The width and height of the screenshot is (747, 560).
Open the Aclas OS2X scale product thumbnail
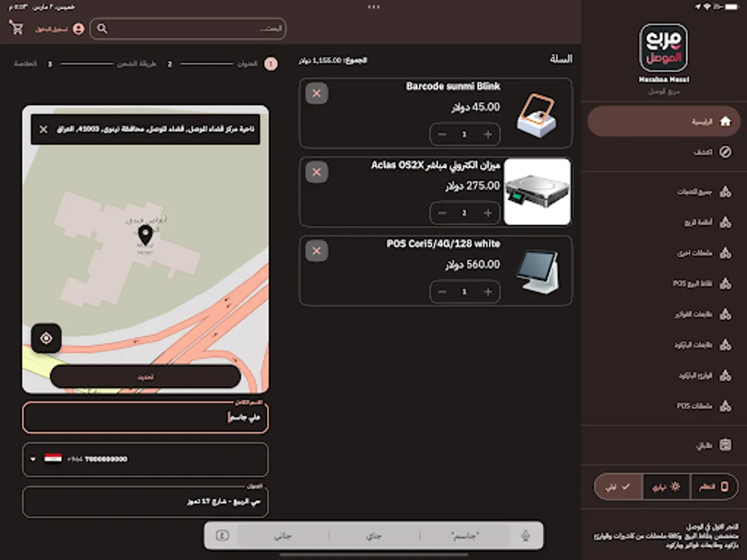(537, 192)
